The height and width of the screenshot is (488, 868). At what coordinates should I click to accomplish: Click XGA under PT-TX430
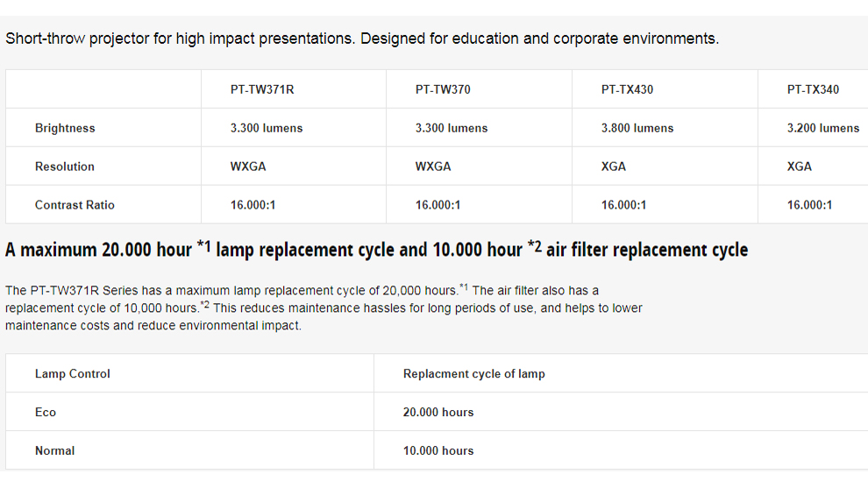click(x=614, y=166)
